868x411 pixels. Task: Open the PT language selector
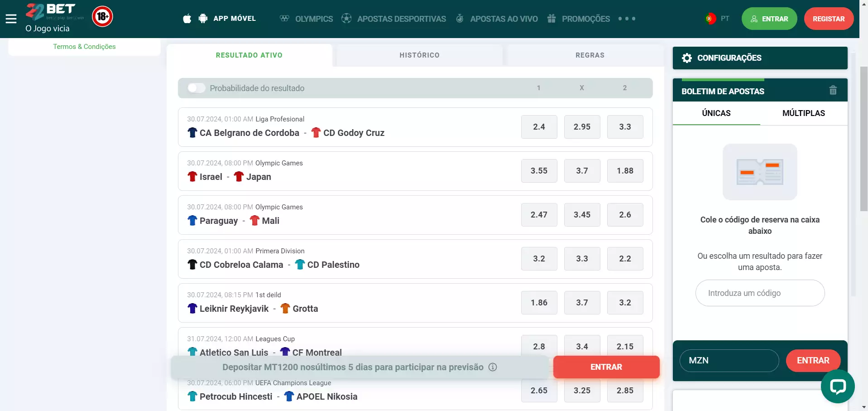[x=717, y=19]
